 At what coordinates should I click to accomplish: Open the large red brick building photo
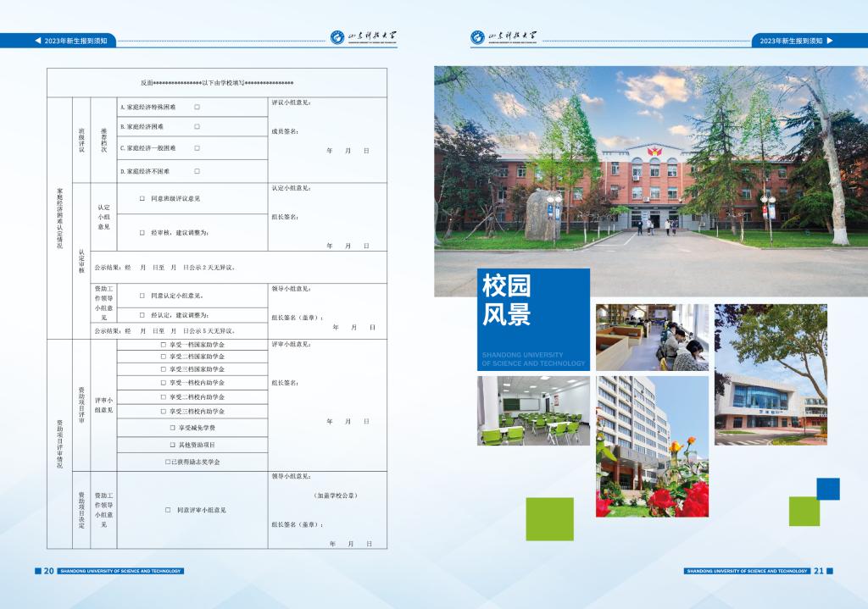(x=651, y=181)
